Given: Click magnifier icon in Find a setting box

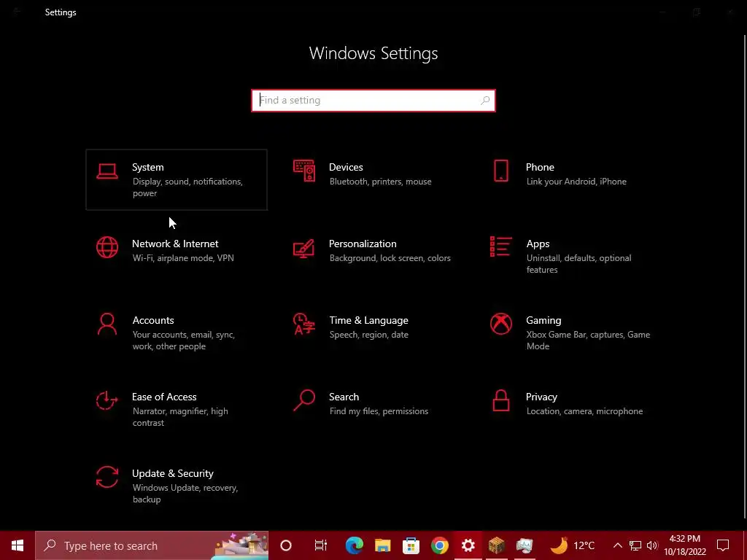Looking at the screenshot, I should click(x=485, y=101).
